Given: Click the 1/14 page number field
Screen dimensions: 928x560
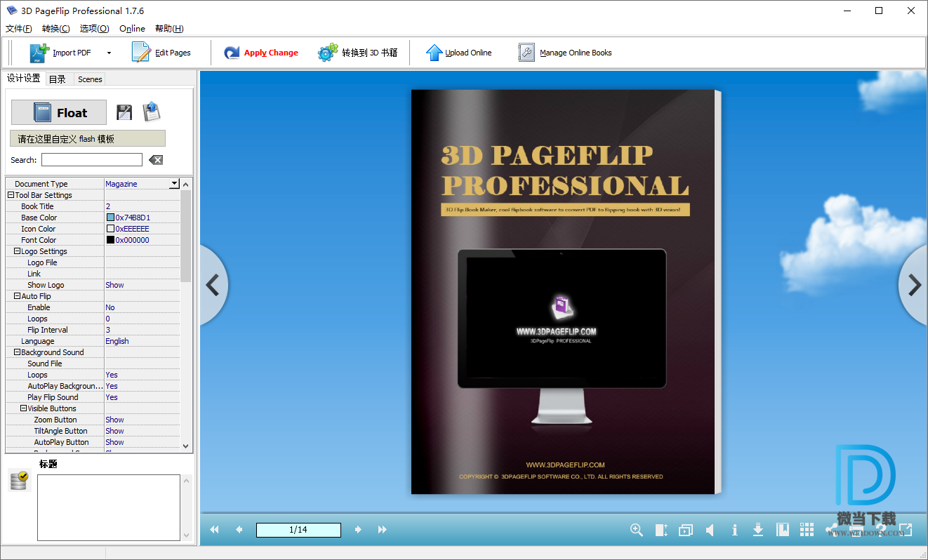Looking at the screenshot, I should (x=298, y=530).
